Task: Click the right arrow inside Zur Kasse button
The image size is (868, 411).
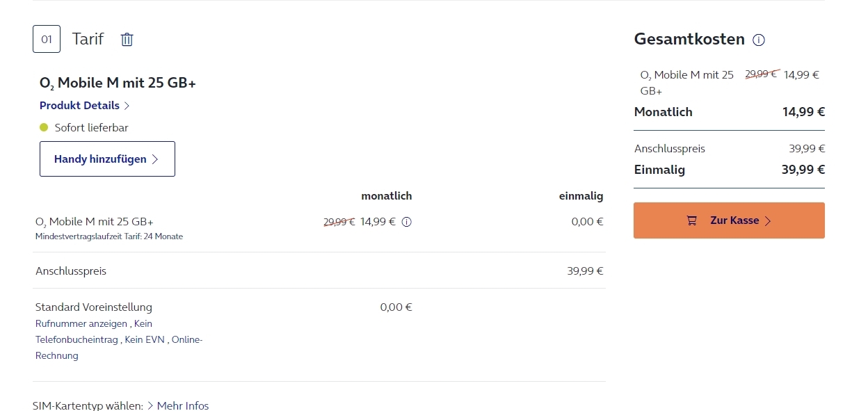Action: (768, 221)
